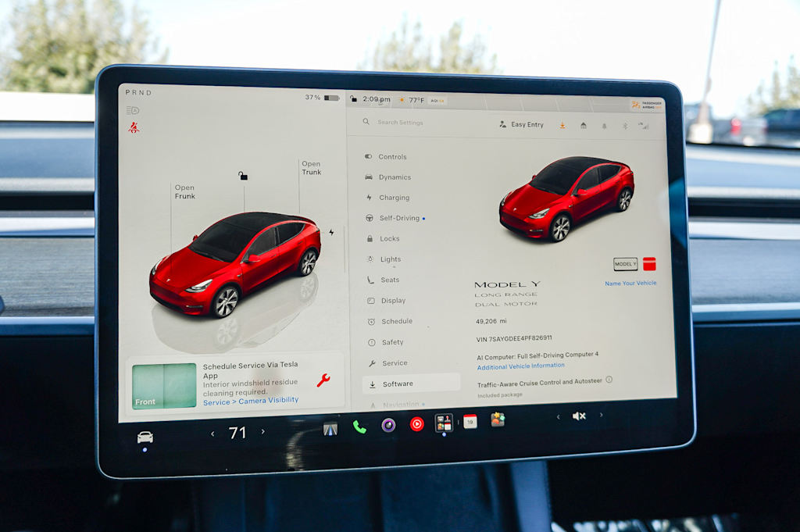Viewport: 800px width, 532px height.
Task: Select the Easy Entry driver profile
Action: (521, 124)
